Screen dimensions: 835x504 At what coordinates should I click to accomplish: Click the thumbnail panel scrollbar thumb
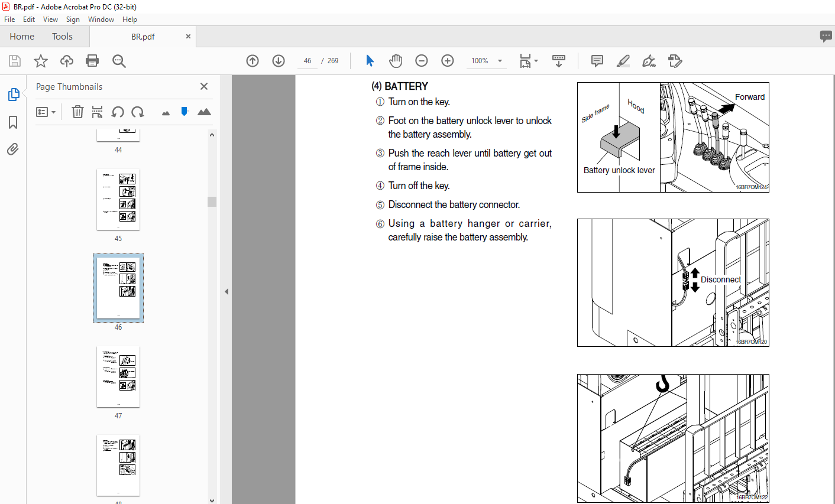212,201
